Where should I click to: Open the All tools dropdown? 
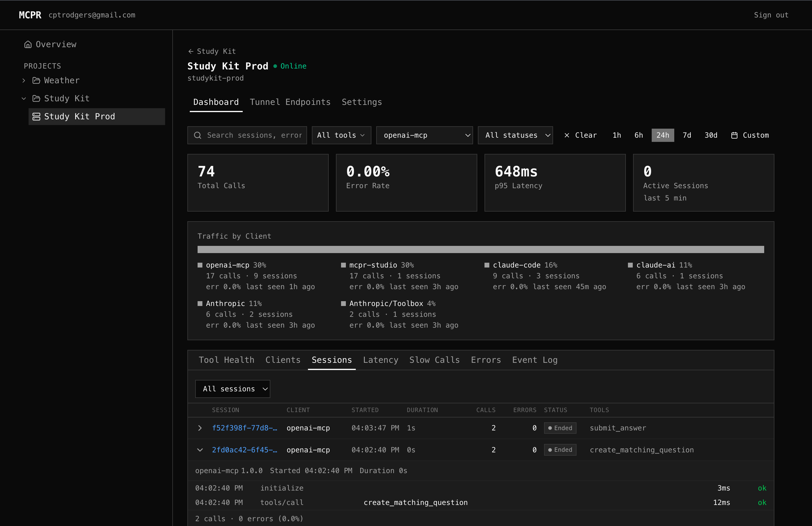click(341, 135)
